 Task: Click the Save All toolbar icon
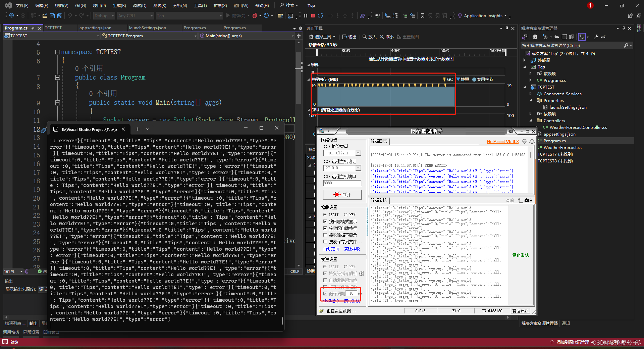(x=60, y=16)
